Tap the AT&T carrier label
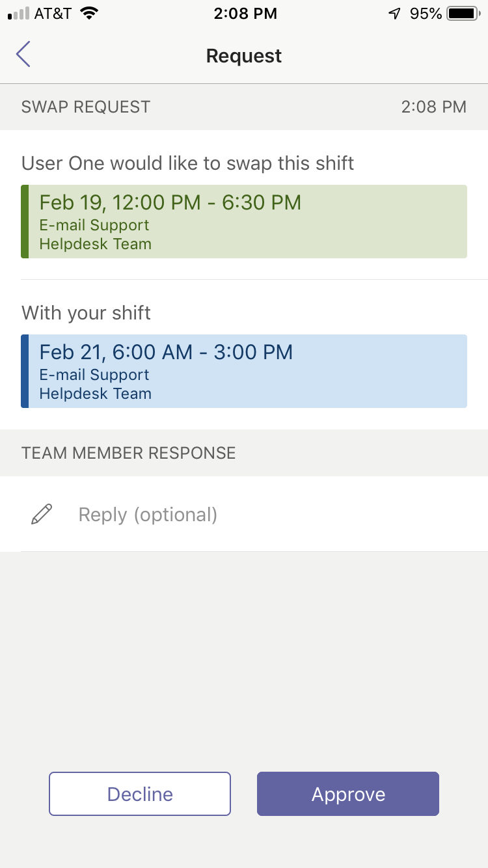This screenshot has height=868, width=488. [x=53, y=14]
